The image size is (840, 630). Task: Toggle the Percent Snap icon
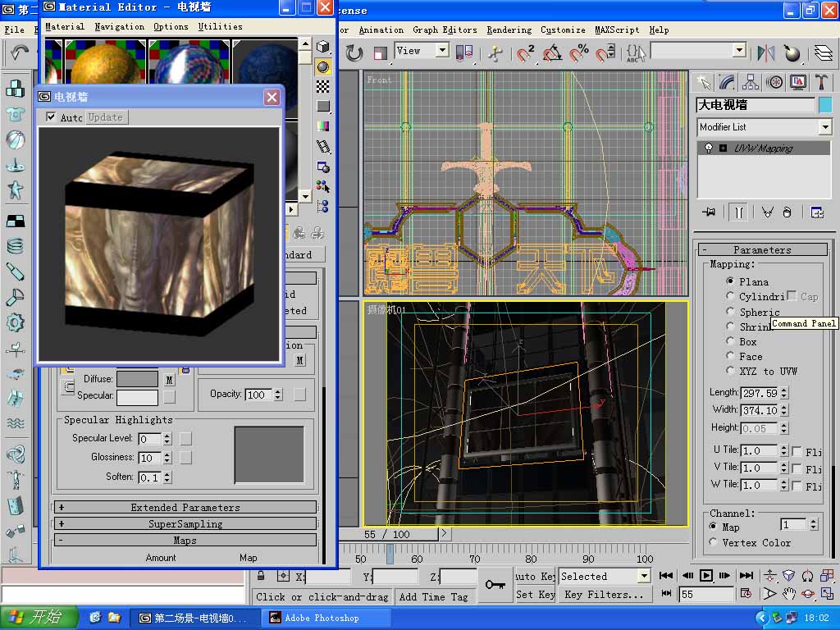(x=578, y=53)
